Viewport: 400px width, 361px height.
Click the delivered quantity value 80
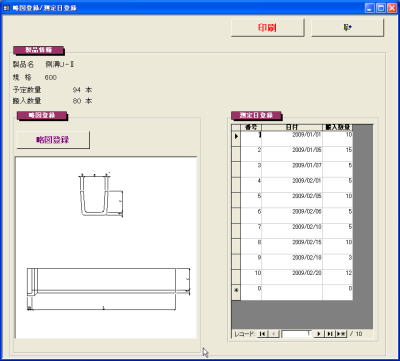click(77, 101)
